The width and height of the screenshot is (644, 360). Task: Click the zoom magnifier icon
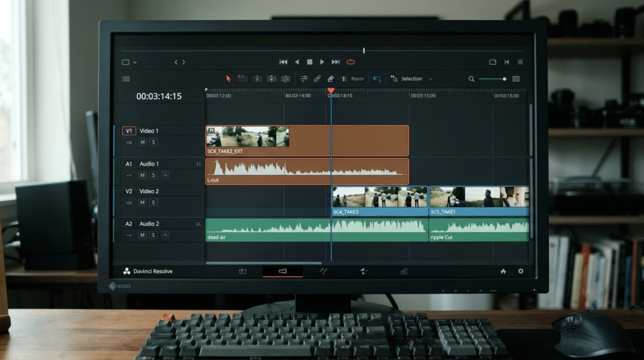[x=472, y=79]
